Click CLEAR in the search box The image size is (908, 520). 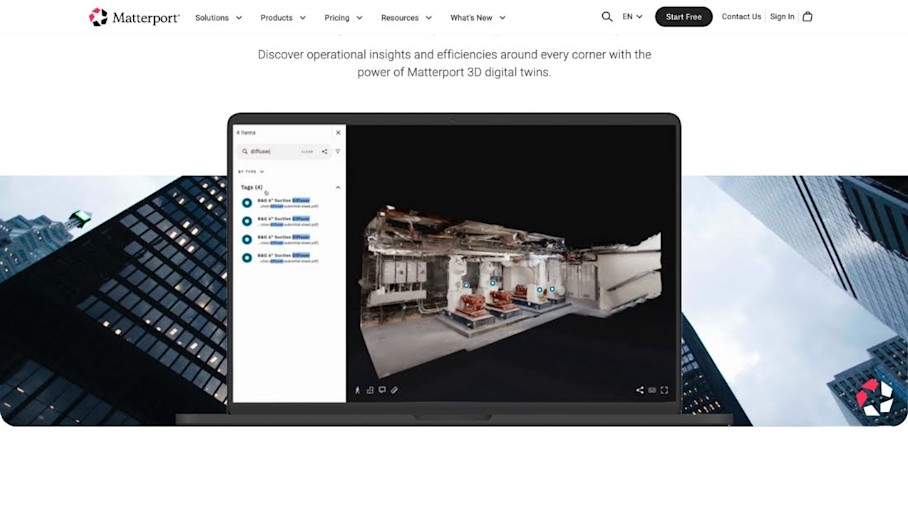[307, 152]
